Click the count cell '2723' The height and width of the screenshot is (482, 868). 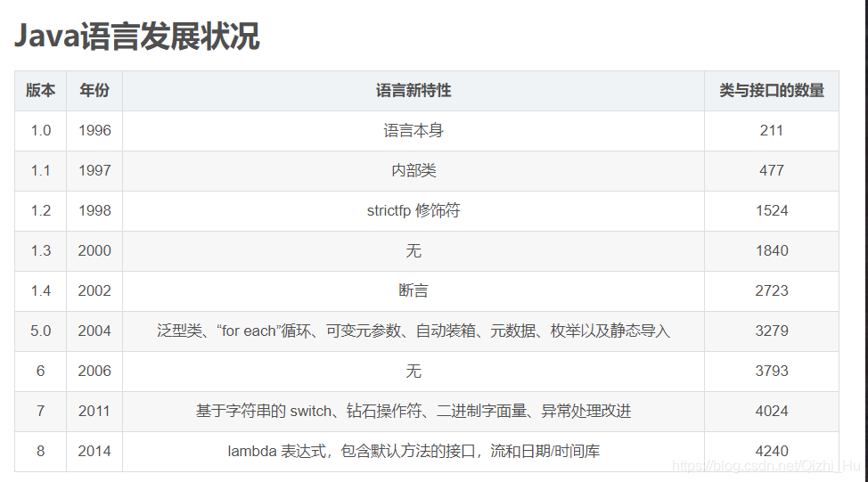click(x=772, y=291)
